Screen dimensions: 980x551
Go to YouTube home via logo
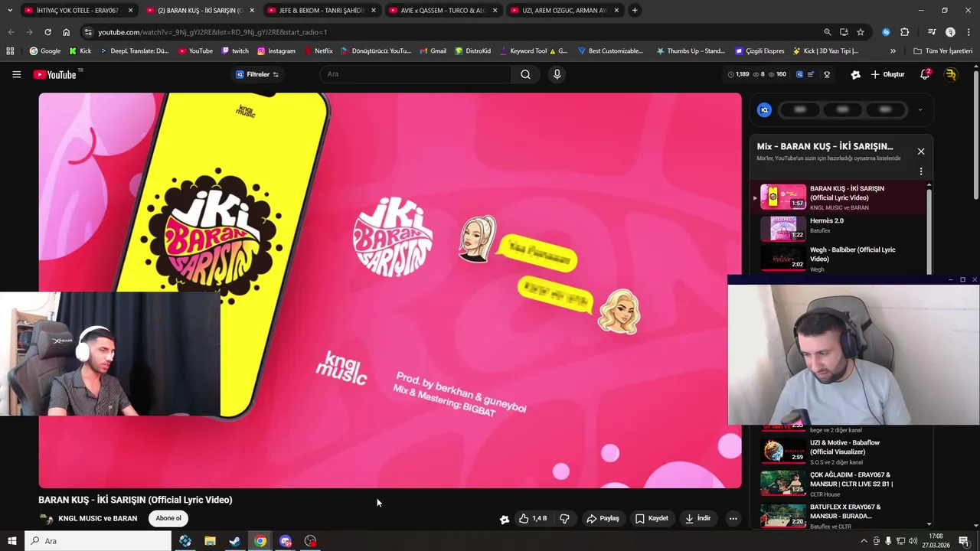tap(55, 74)
